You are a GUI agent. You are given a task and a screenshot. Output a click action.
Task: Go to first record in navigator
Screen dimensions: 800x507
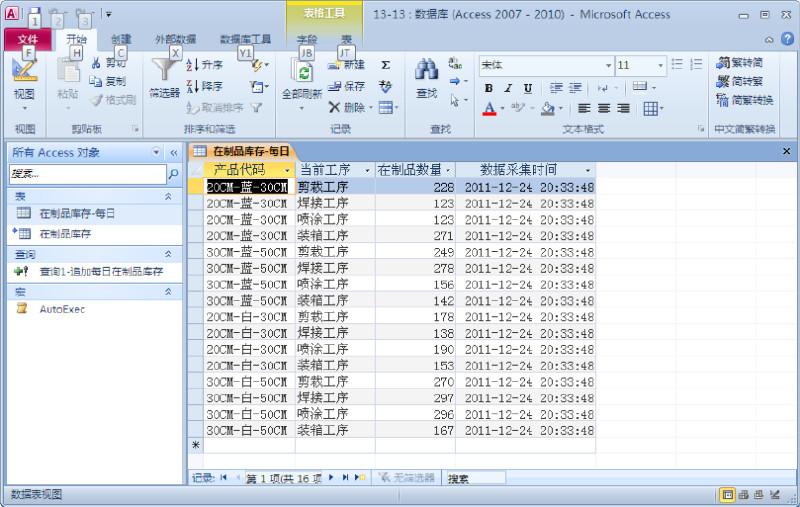(x=223, y=477)
